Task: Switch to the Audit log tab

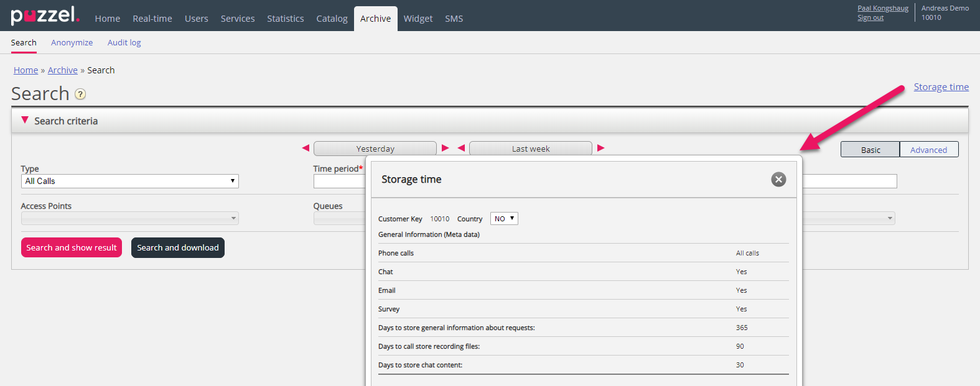Action: coord(124,42)
